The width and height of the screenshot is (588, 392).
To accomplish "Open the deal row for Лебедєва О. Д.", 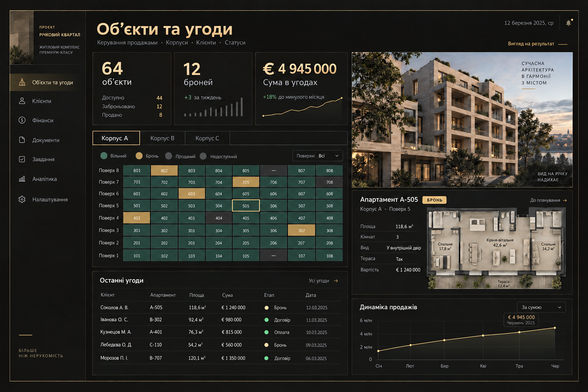I will point(220,345).
